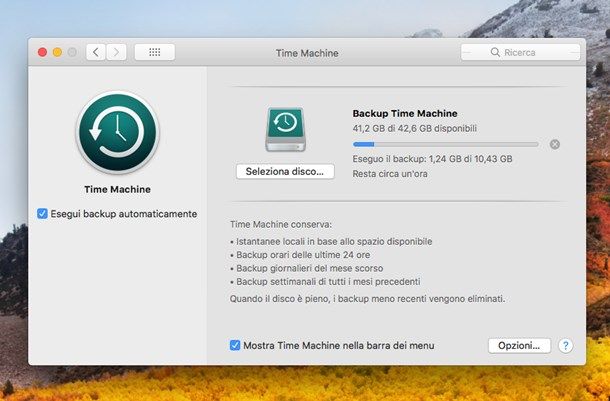
Task: Click Time Machine label under large icon
Action: click(x=117, y=189)
